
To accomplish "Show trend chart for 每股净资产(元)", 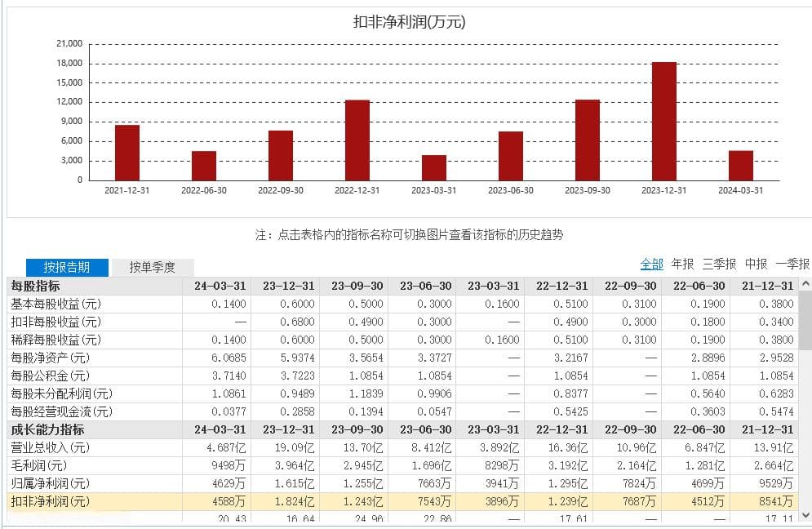I will pyautogui.click(x=51, y=358).
